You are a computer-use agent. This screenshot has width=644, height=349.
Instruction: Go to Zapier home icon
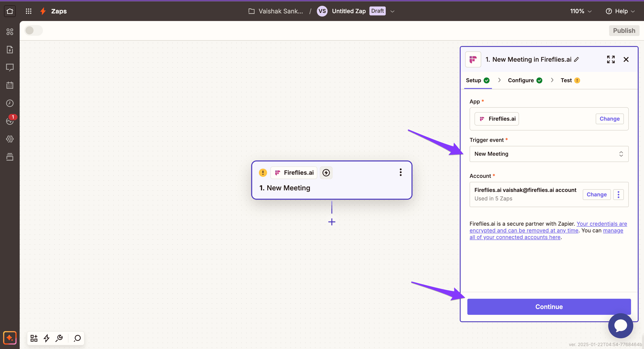click(10, 11)
